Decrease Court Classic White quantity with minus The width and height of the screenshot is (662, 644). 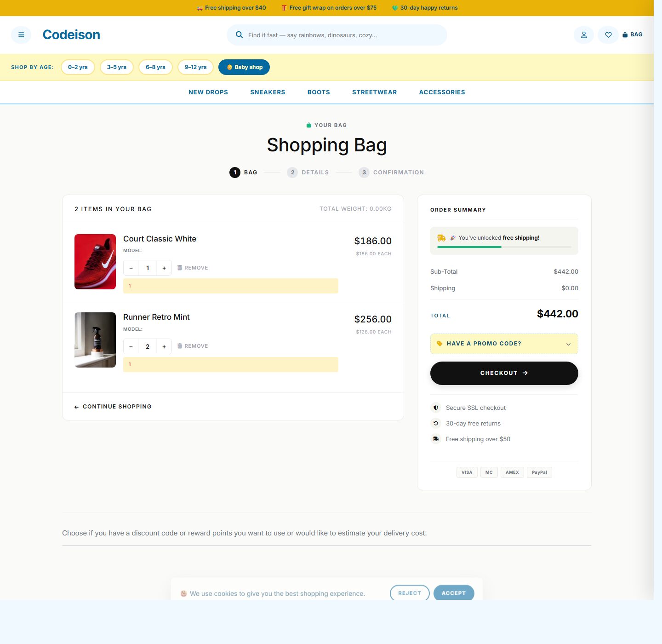coord(131,267)
